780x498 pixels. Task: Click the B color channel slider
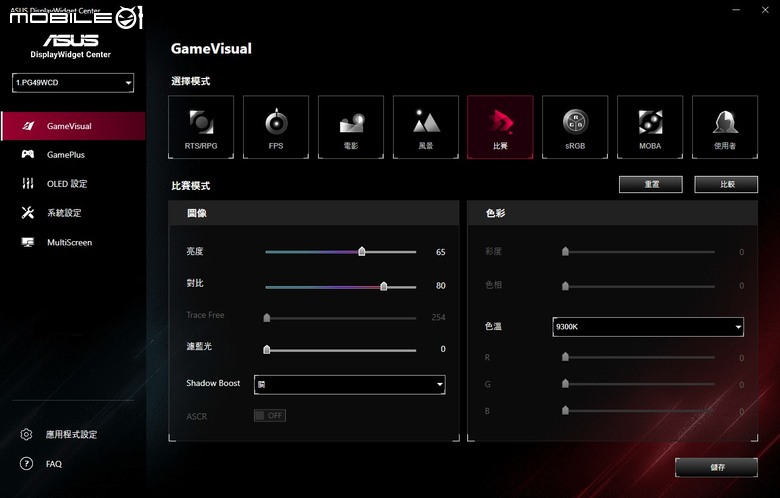click(x=638, y=410)
